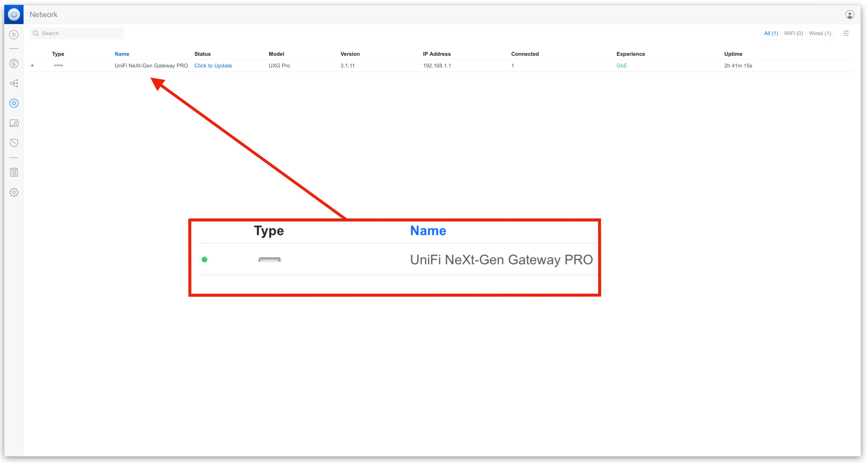Viewport: 868px width, 463px height.
Task: Sort table by the Uptime column header
Action: coord(733,54)
